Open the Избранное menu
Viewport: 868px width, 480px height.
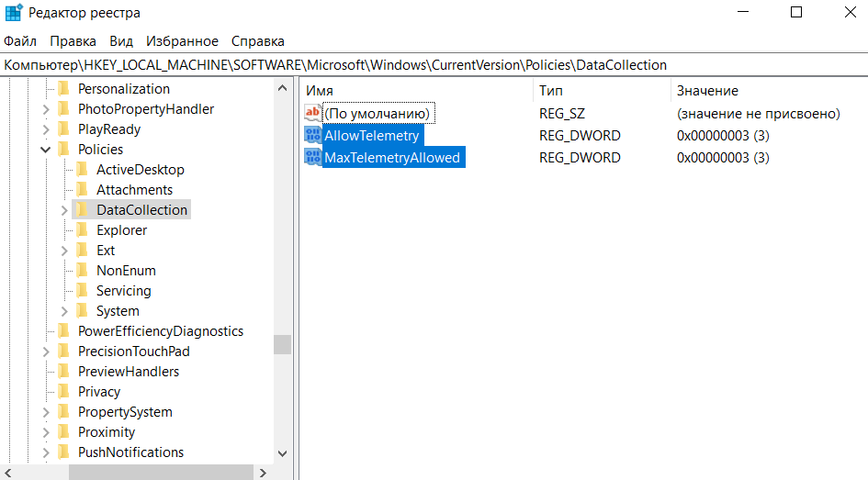(182, 41)
